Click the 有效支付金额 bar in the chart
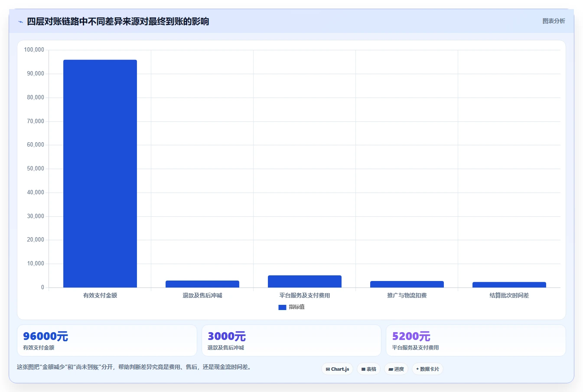 (x=100, y=173)
